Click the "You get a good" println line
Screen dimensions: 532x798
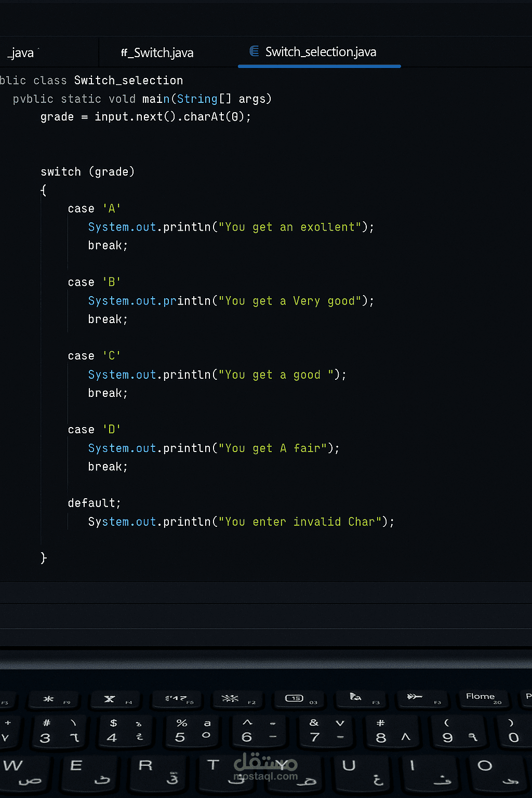(x=217, y=375)
